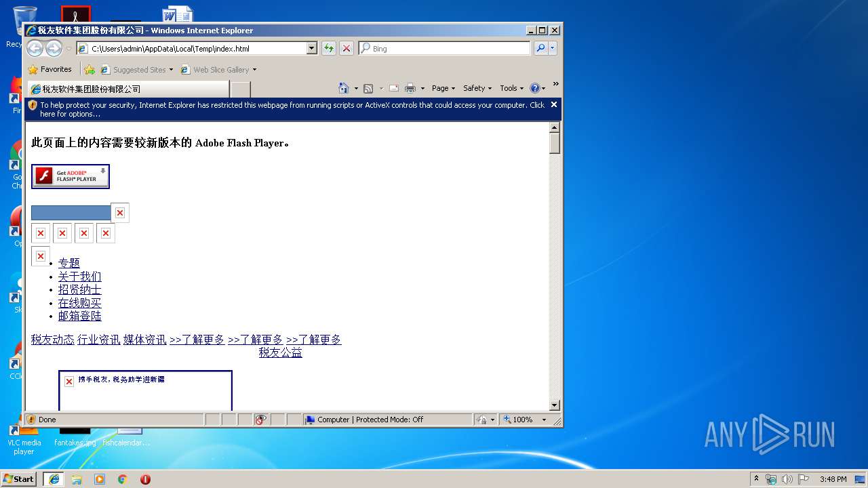Open the zoom level dropdown at 100%

pos(544,420)
